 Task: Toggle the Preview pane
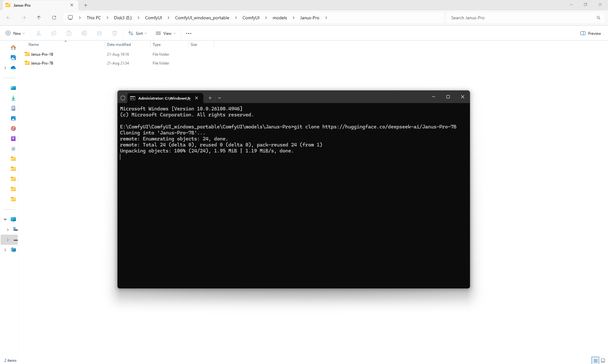point(591,33)
